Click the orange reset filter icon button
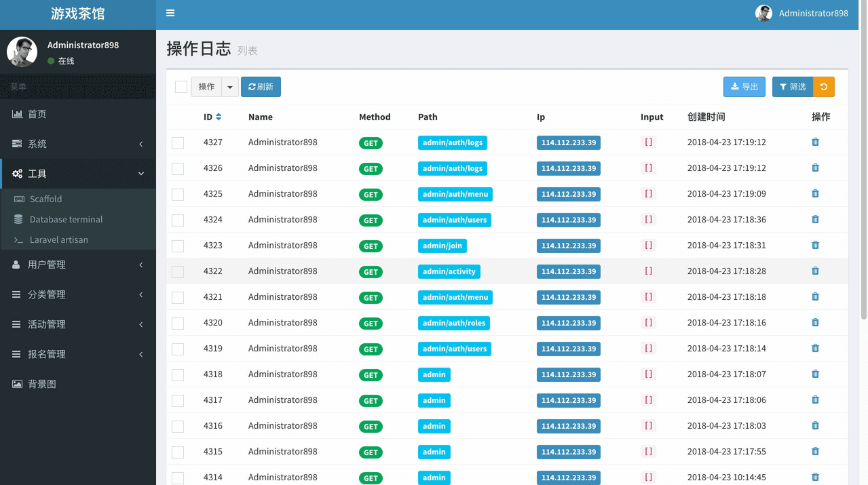 click(x=824, y=87)
